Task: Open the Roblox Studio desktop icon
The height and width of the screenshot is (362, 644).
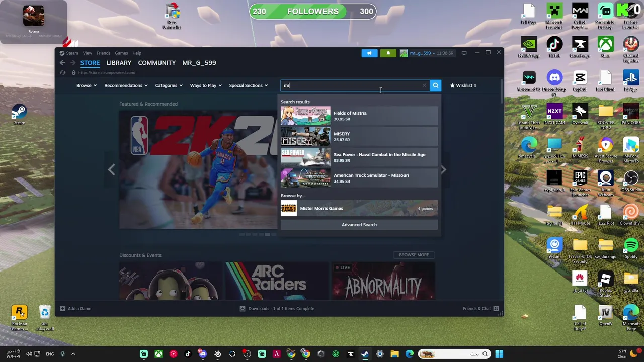Action: pyautogui.click(x=605, y=284)
